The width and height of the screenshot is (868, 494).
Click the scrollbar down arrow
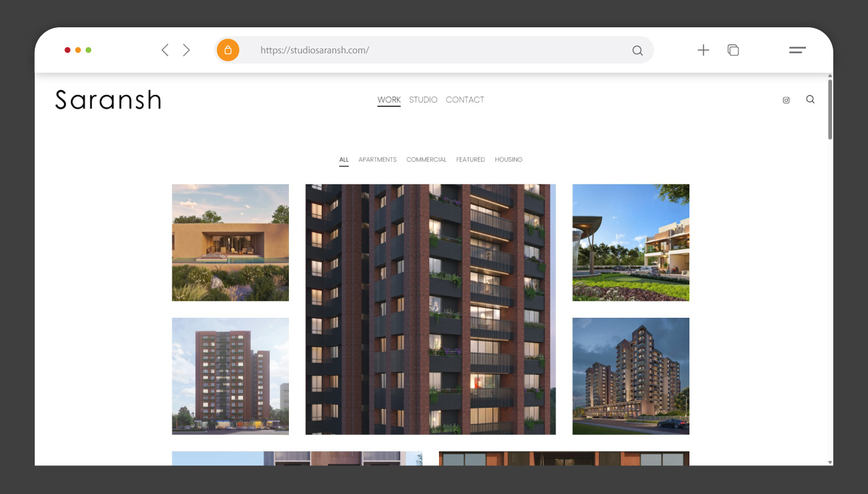point(830,462)
